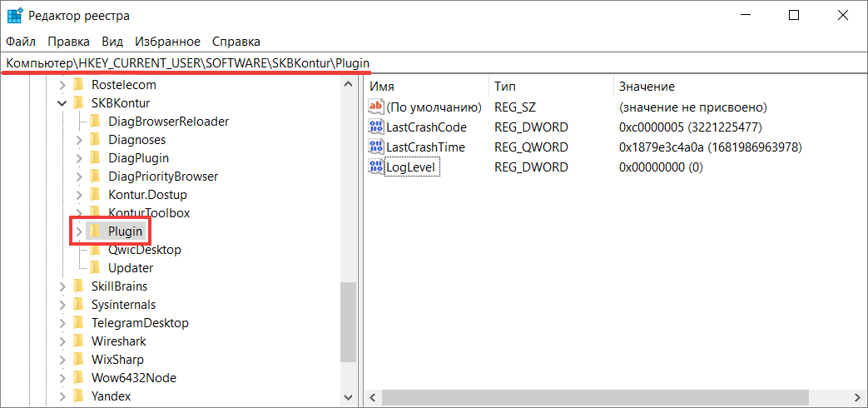The image size is (868, 408).
Task: Sort by the Имя column header
Action: point(428,87)
